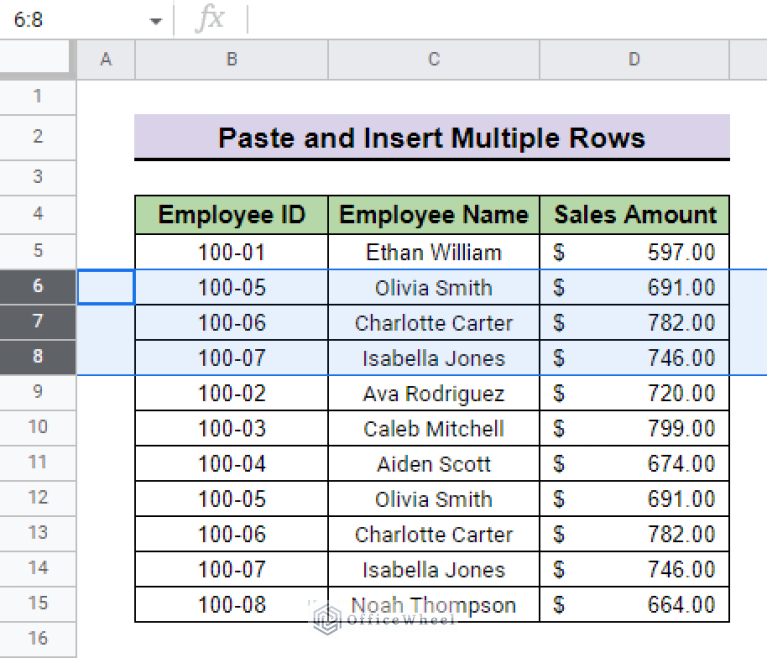The image size is (767, 658).
Task: Select row 9 header
Action: 38,392
